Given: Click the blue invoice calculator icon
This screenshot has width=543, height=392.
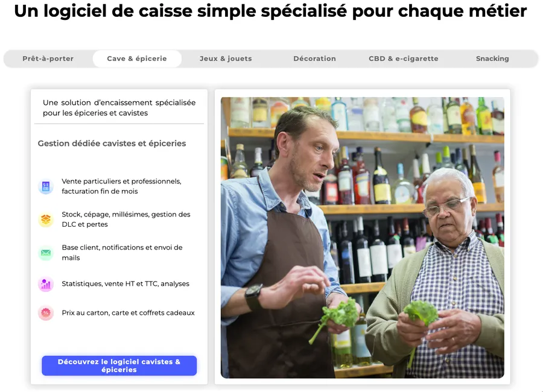Looking at the screenshot, I should pos(46,186).
